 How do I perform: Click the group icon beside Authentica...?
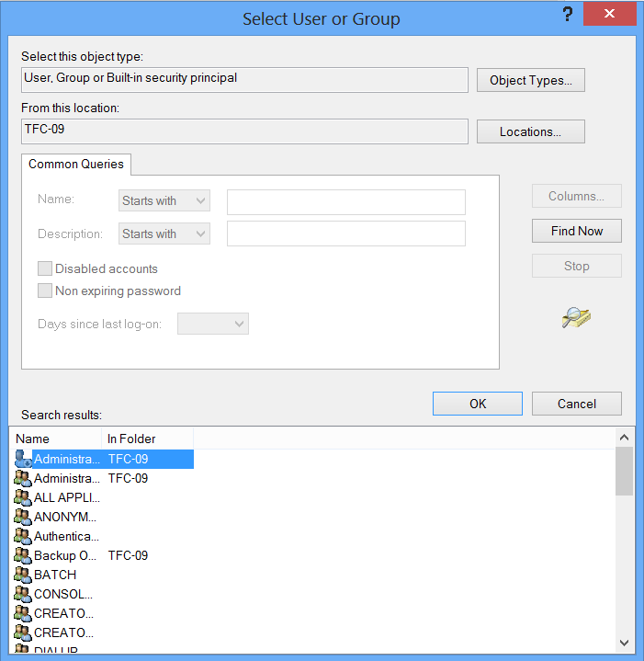[23, 537]
